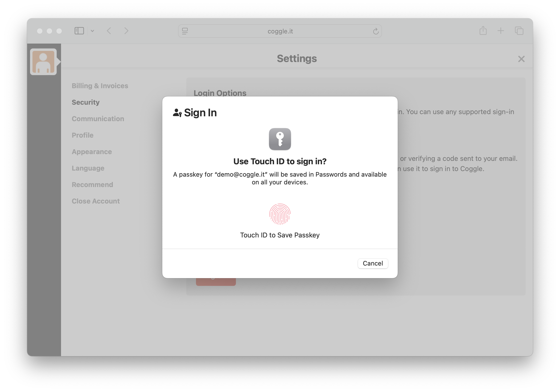Open the page settings icon in address bar
The image size is (560, 392).
point(185,31)
